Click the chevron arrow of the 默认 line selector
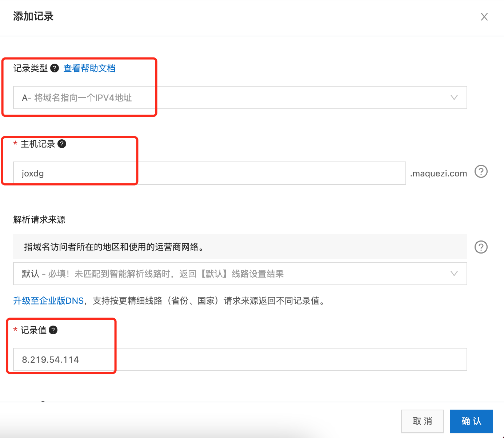The image size is (504, 438). [454, 274]
